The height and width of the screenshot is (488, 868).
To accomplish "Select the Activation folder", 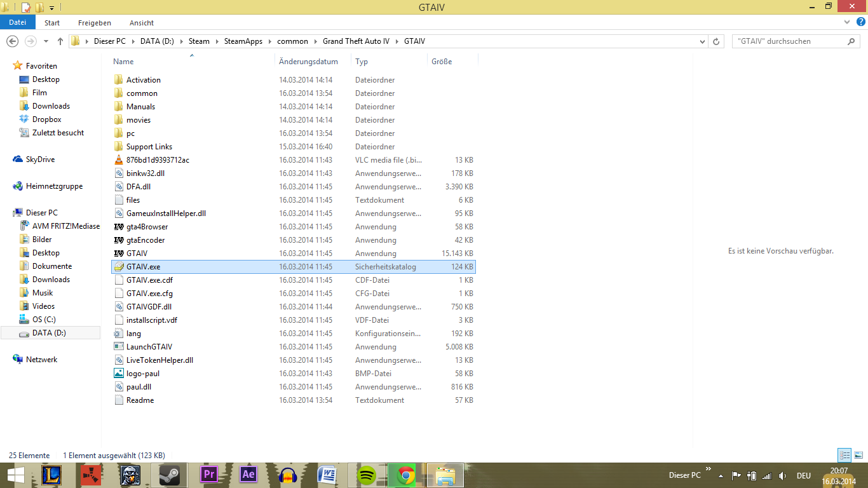I will click(144, 80).
